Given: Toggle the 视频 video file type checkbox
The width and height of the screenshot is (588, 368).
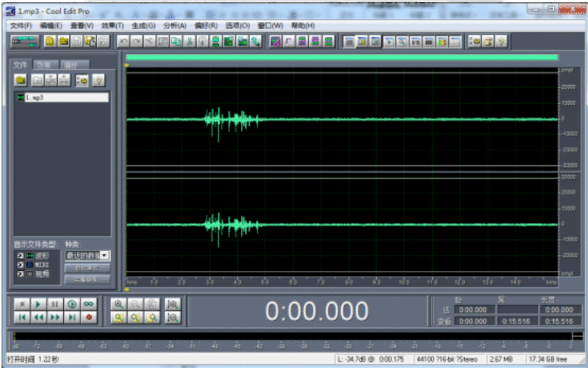Looking at the screenshot, I should [20, 273].
